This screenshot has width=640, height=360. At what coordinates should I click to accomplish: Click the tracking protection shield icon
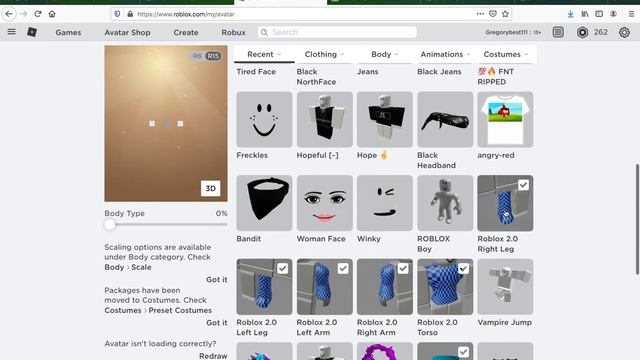pos(117,14)
